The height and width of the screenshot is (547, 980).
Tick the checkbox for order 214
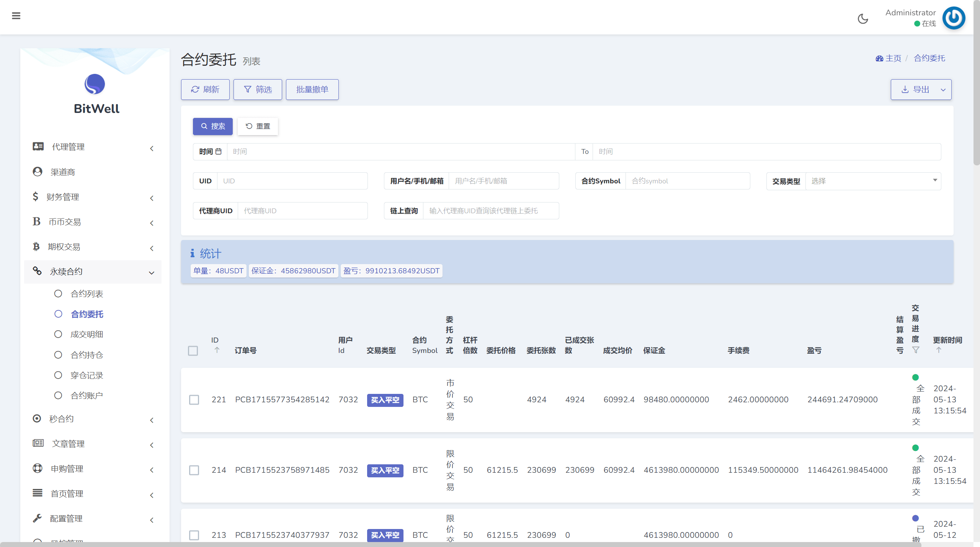[194, 470]
